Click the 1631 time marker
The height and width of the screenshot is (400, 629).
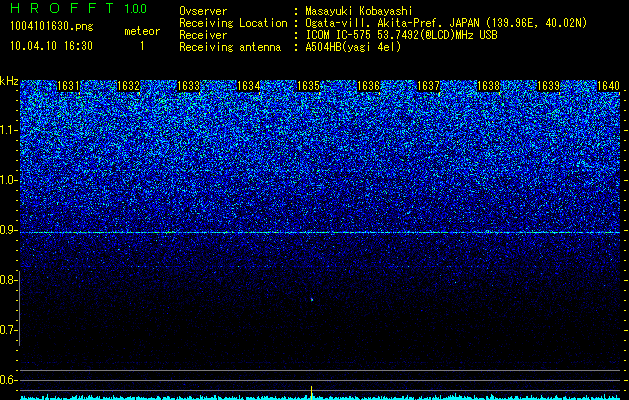click(68, 86)
